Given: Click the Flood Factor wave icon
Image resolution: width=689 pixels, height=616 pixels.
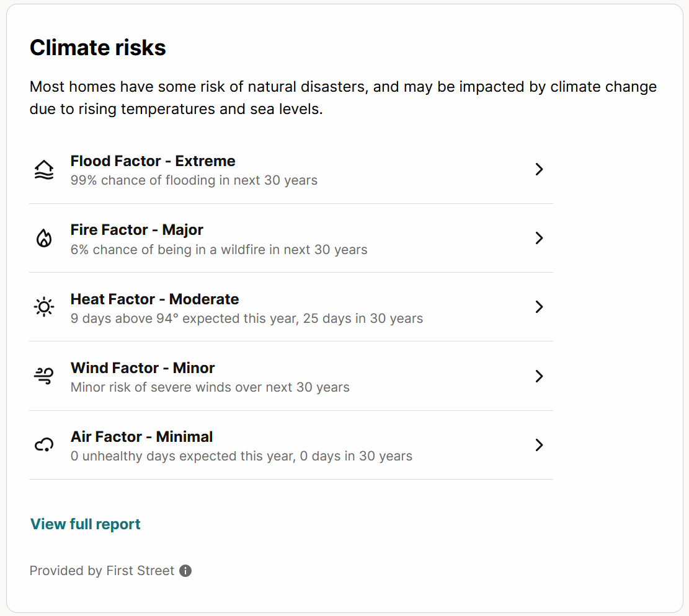Looking at the screenshot, I should (x=43, y=169).
